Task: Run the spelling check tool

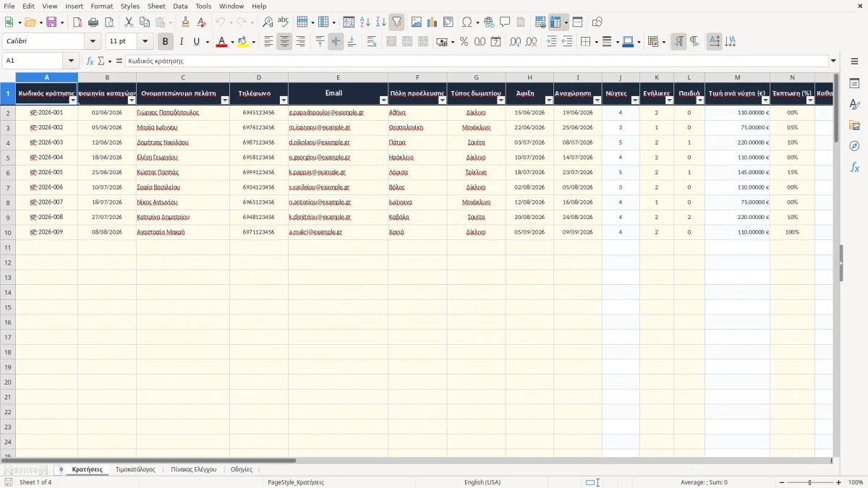Action: click(283, 22)
